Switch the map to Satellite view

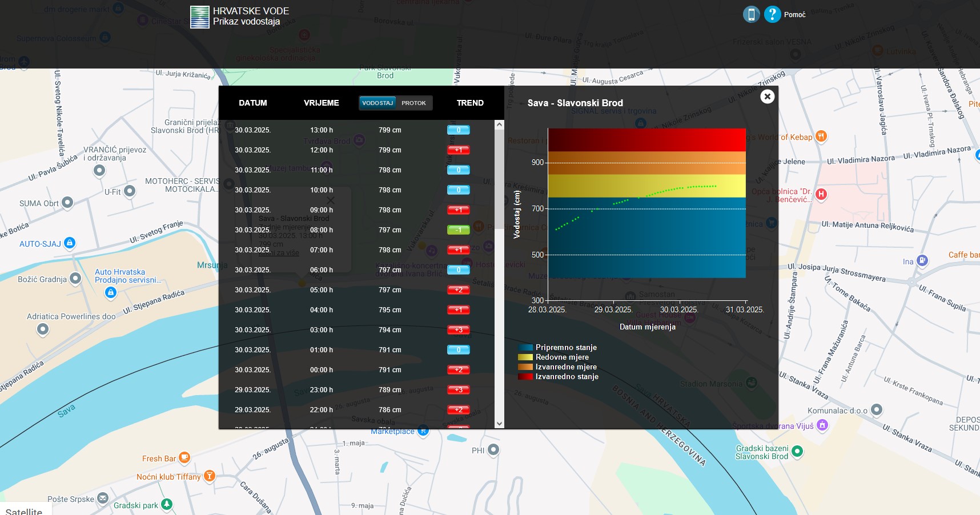(24, 511)
